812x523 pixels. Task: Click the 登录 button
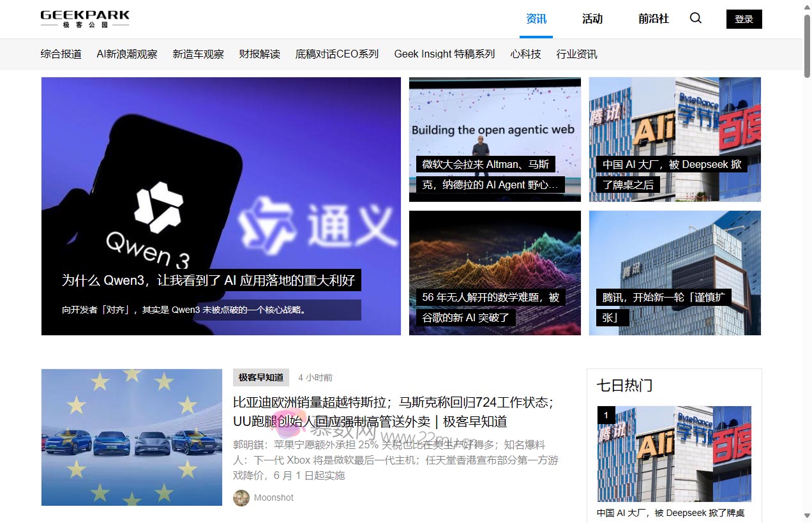(x=744, y=19)
